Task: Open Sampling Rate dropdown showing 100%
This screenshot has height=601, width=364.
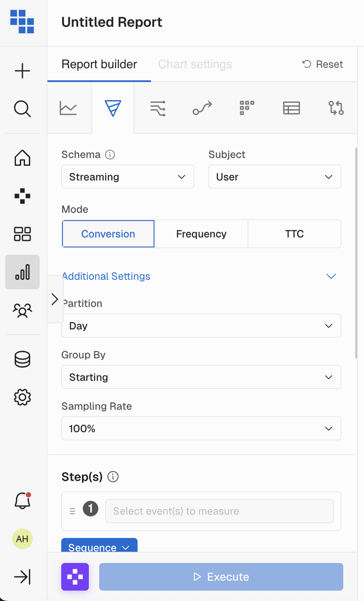Action: (x=201, y=429)
